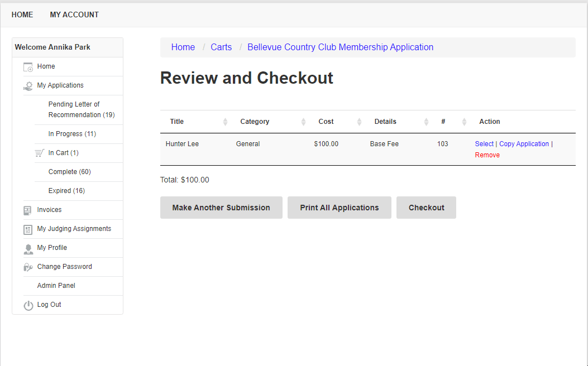The width and height of the screenshot is (588, 366).
Task: Go to HOME in the top navigation bar
Action: pyautogui.click(x=22, y=15)
